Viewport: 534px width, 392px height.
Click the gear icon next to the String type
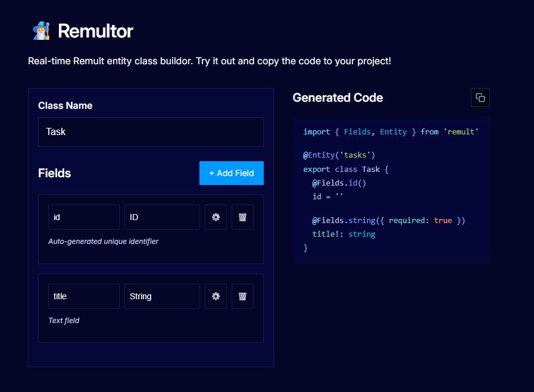coord(216,296)
